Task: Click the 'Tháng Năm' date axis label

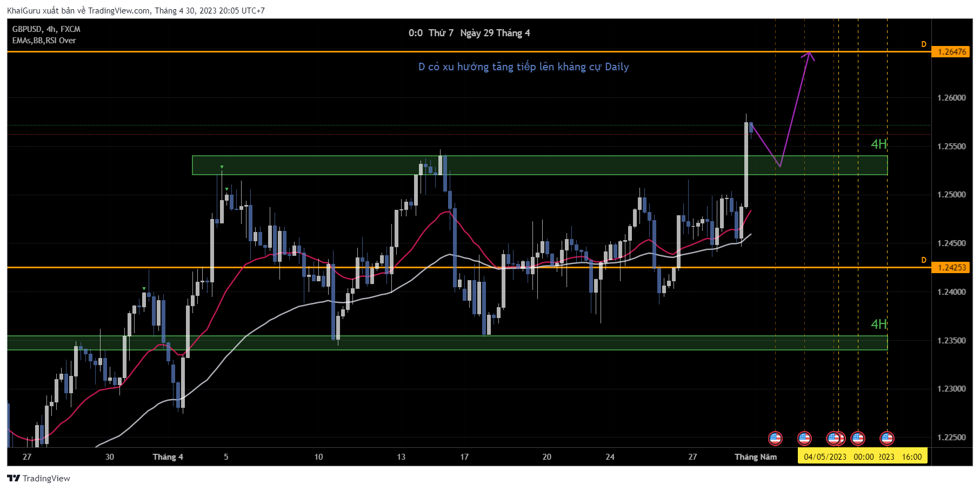Action: (756, 457)
